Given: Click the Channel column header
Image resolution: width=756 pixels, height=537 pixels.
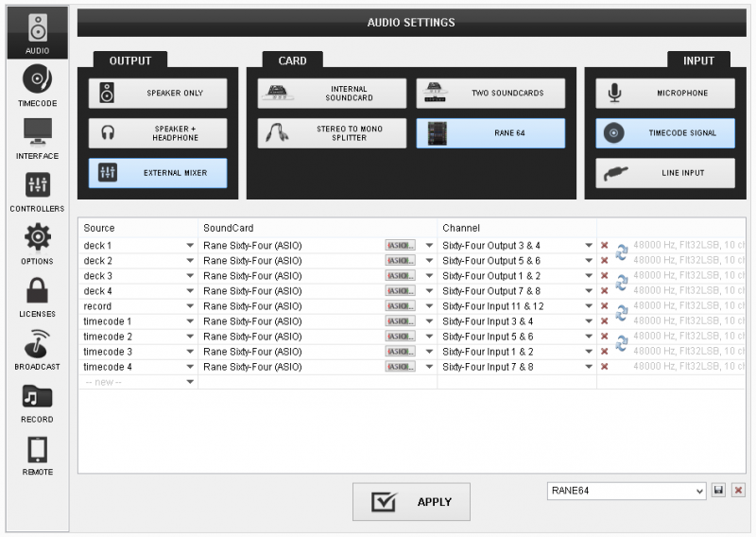Looking at the screenshot, I should pyautogui.click(x=517, y=228).
